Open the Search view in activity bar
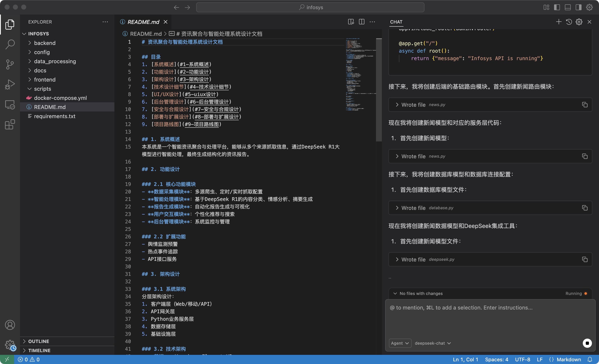This screenshot has width=599, height=364. point(10,45)
